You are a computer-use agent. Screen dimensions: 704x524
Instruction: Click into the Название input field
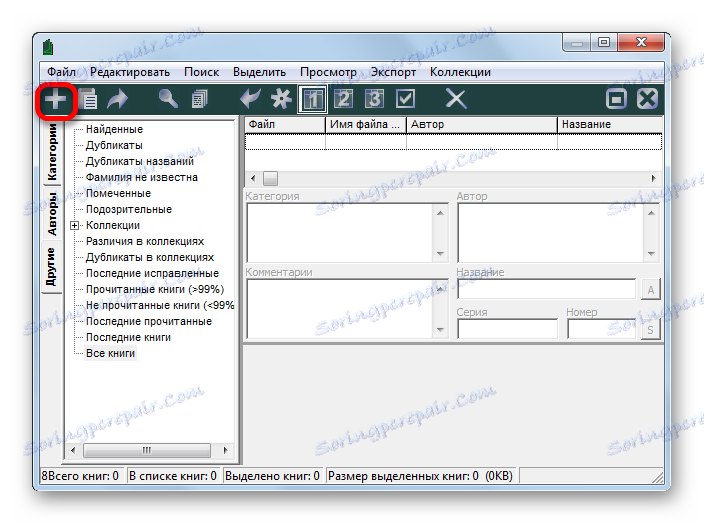click(546, 289)
